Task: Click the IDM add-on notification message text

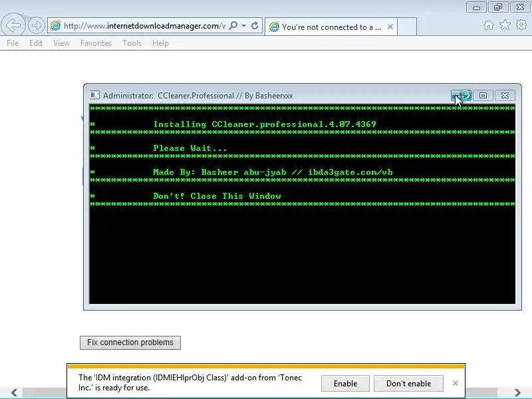Action: [190, 382]
